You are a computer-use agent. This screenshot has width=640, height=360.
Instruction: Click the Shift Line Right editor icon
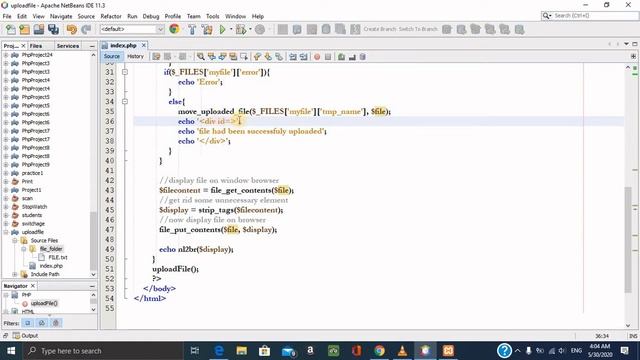coord(304,57)
